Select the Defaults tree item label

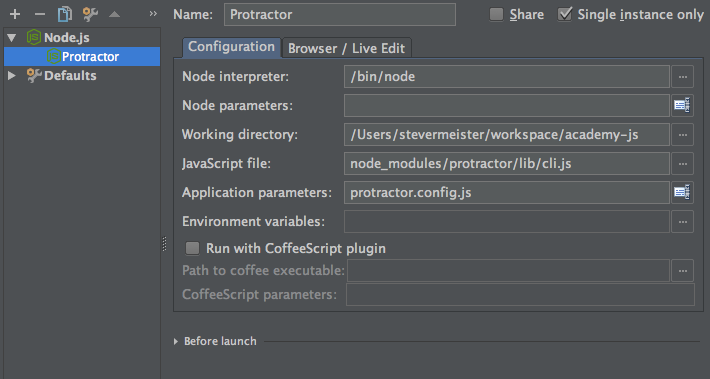coord(70,76)
